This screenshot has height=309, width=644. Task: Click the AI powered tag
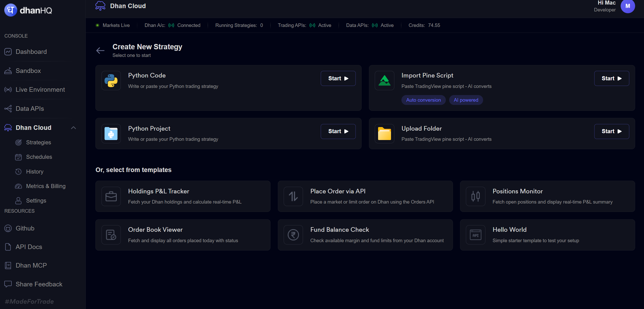466,100
